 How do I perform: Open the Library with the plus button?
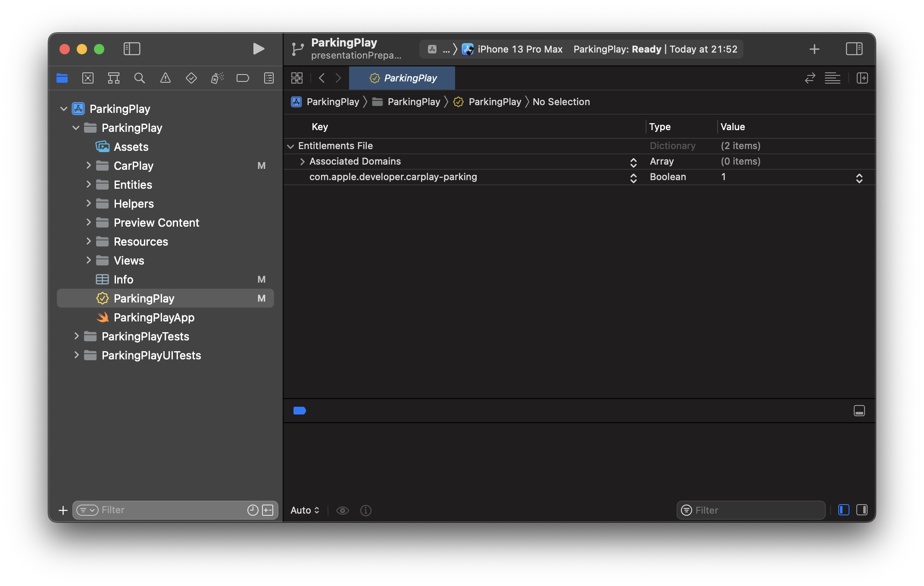(814, 49)
